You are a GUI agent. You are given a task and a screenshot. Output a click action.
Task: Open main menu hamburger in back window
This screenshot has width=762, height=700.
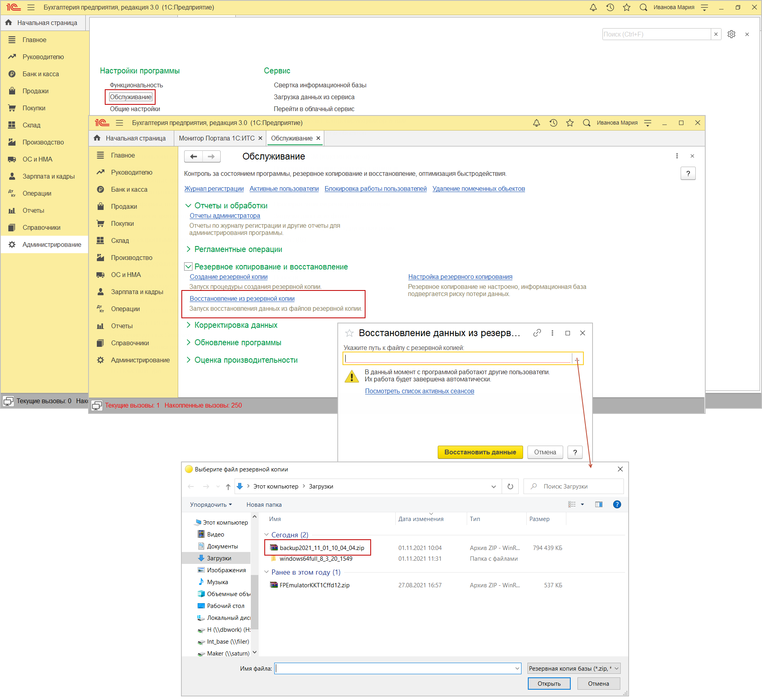[31, 7]
